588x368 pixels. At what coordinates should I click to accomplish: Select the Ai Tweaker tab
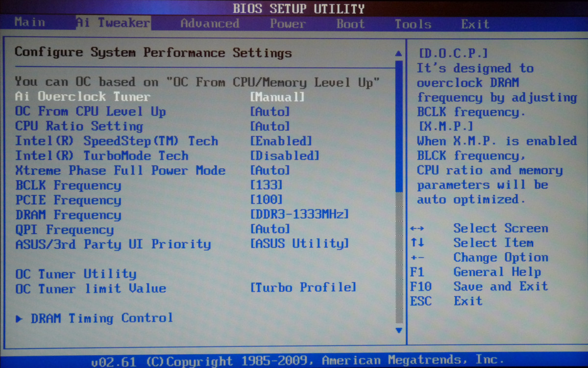(113, 23)
